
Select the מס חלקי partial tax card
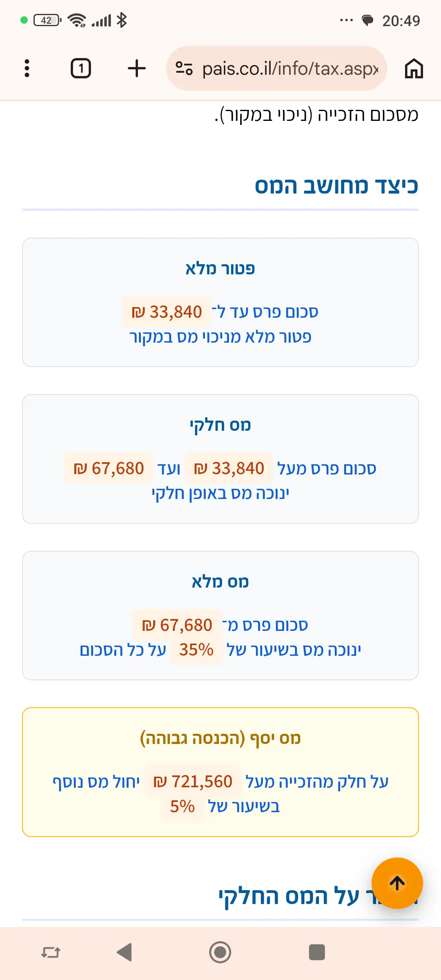pos(220,459)
